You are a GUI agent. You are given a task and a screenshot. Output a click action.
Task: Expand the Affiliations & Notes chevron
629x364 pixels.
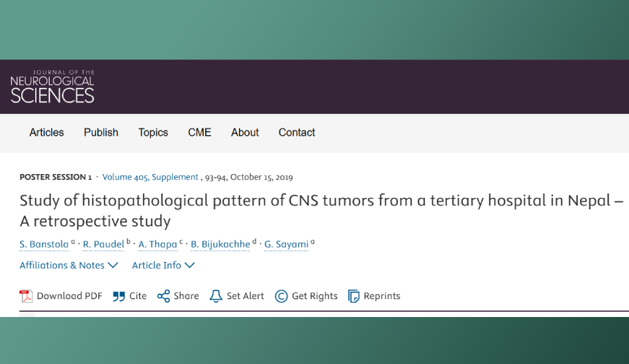point(113,265)
